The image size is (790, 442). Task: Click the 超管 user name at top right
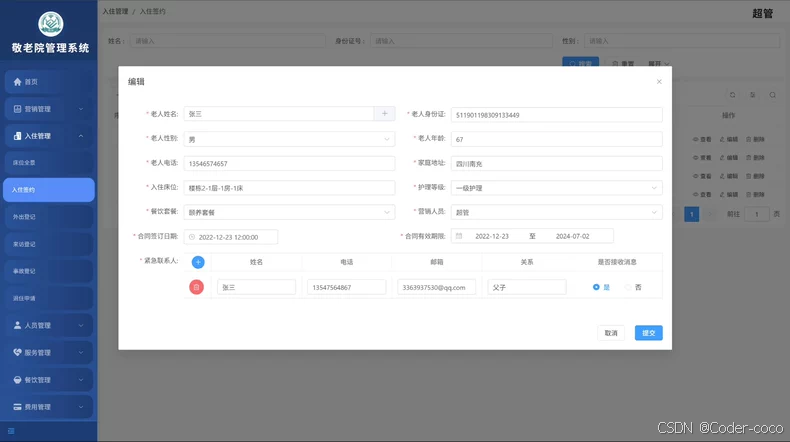[762, 14]
